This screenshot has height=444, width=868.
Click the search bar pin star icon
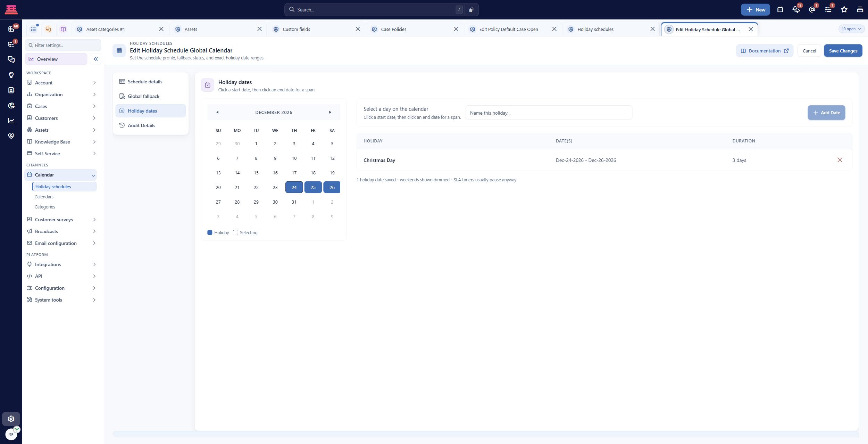[471, 10]
